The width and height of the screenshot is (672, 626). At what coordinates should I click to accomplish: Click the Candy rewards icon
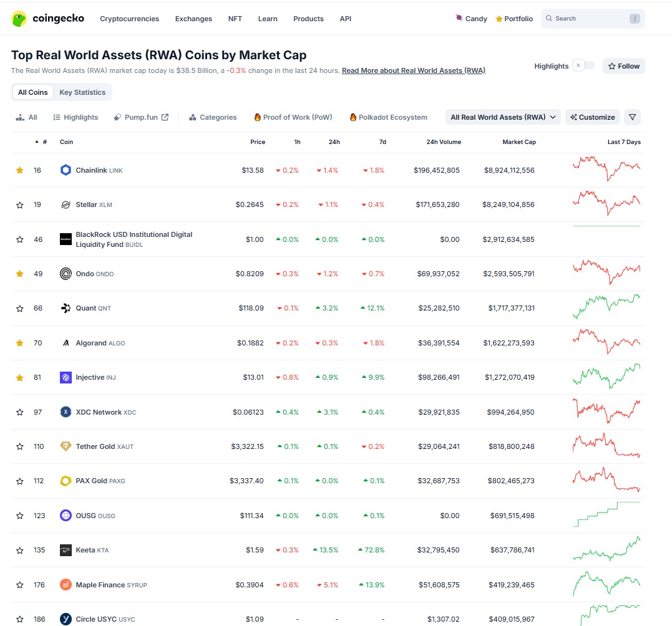click(x=459, y=18)
